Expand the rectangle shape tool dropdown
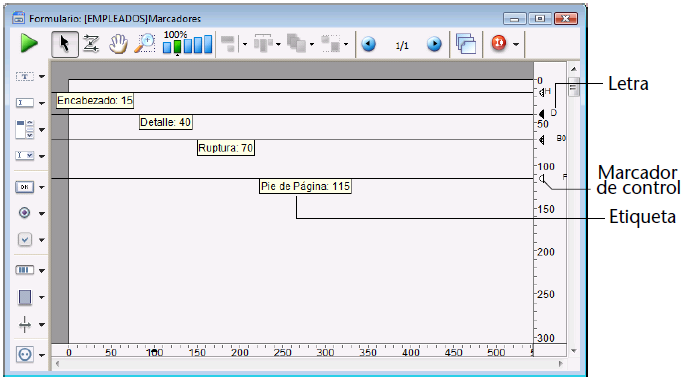The width and height of the screenshot is (688, 379). pos(42,297)
